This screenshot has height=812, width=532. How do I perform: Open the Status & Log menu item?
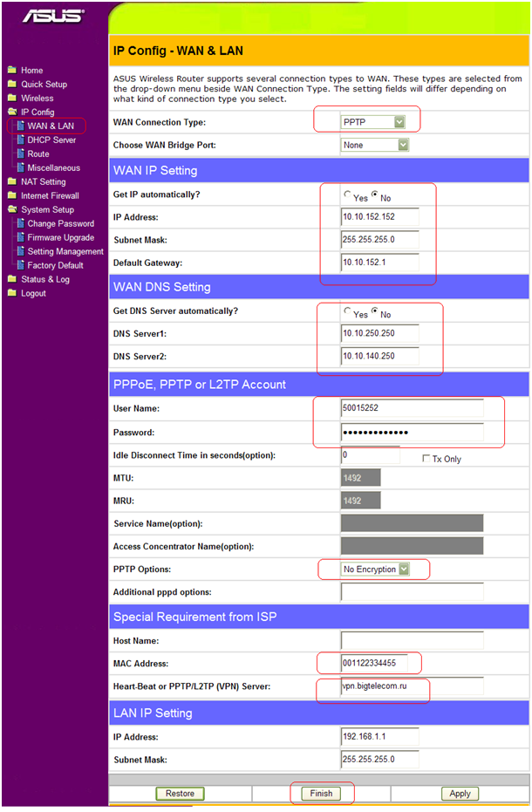click(x=45, y=280)
